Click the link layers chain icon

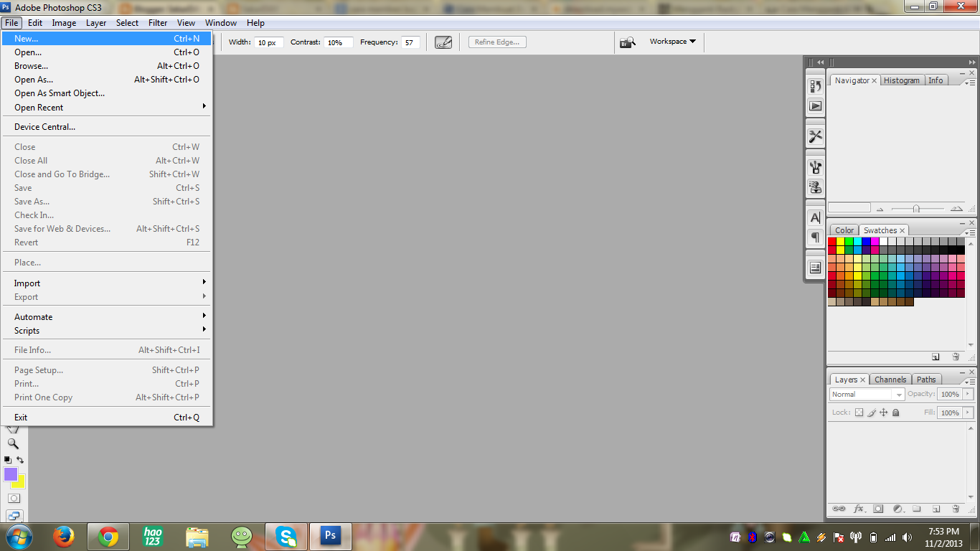pyautogui.click(x=839, y=509)
